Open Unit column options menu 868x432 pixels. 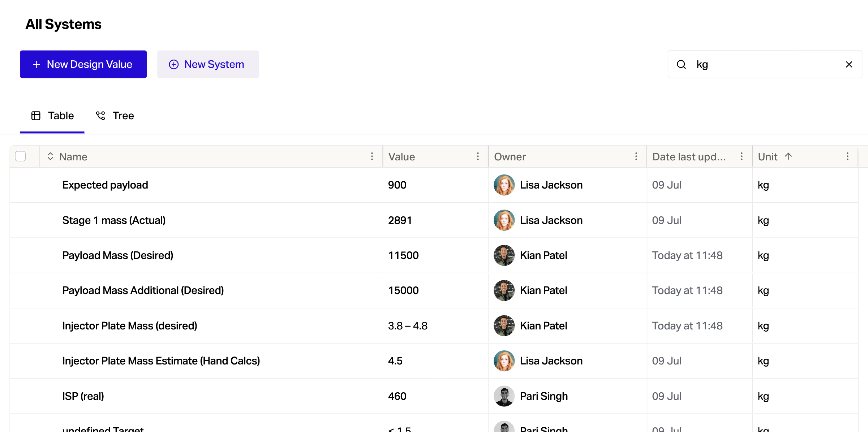click(847, 156)
